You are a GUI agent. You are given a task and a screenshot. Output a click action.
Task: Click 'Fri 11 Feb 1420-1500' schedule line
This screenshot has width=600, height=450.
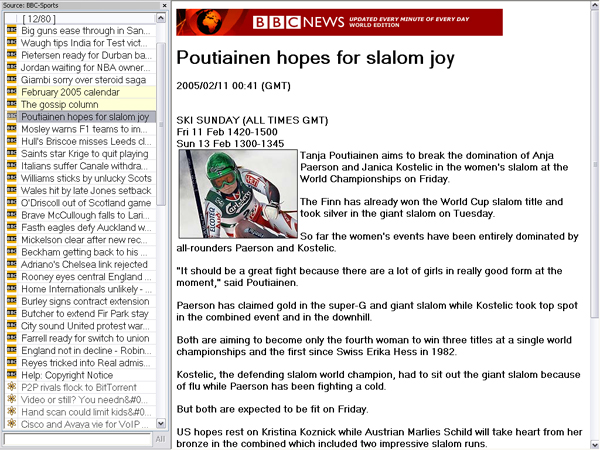point(227,132)
